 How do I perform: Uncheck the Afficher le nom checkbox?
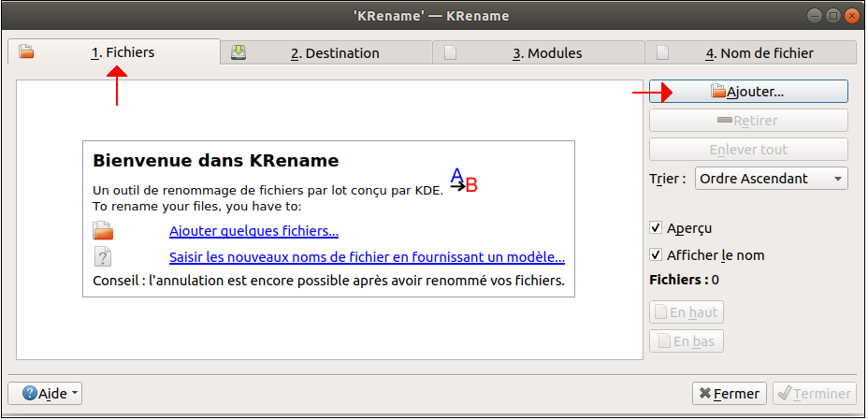point(656,255)
